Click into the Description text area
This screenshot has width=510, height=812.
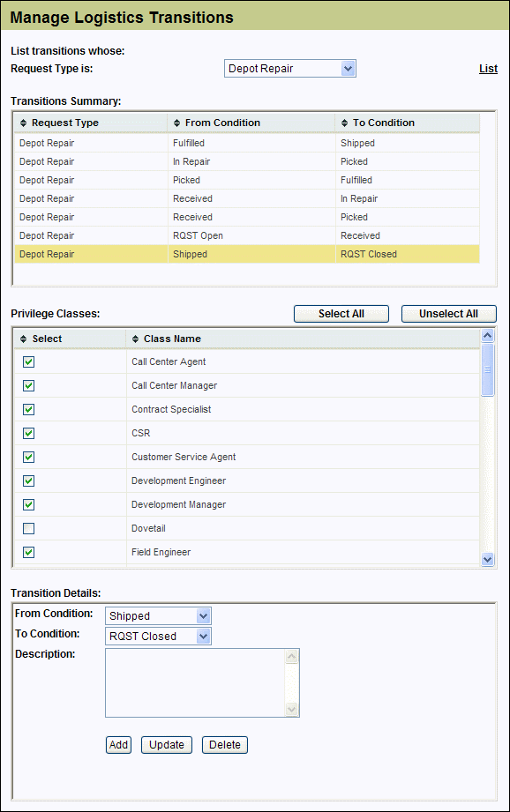click(195, 683)
